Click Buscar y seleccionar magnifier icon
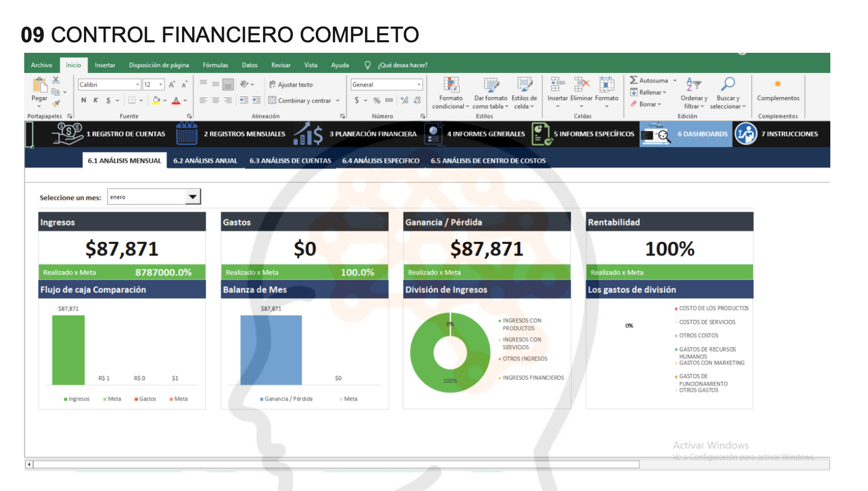 728,85
